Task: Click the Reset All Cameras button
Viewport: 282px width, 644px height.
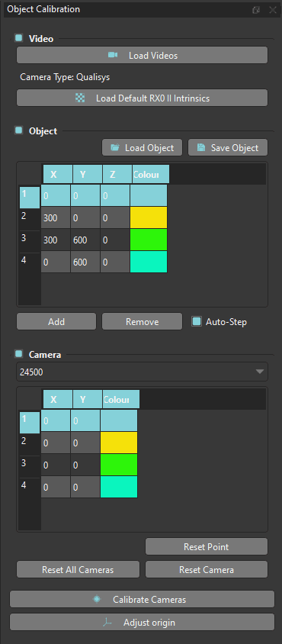Action: click(78, 570)
